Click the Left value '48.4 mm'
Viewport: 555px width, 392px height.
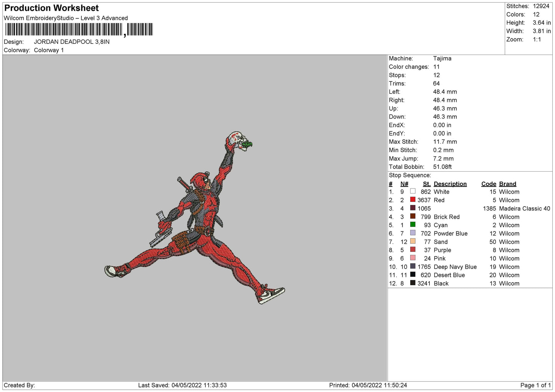tap(445, 92)
